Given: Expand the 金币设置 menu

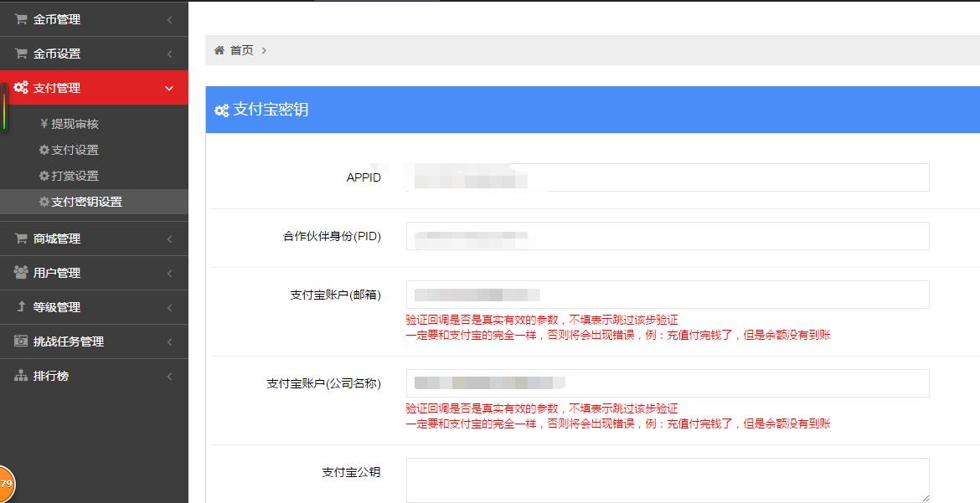Looking at the screenshot, I should [95, 53].
